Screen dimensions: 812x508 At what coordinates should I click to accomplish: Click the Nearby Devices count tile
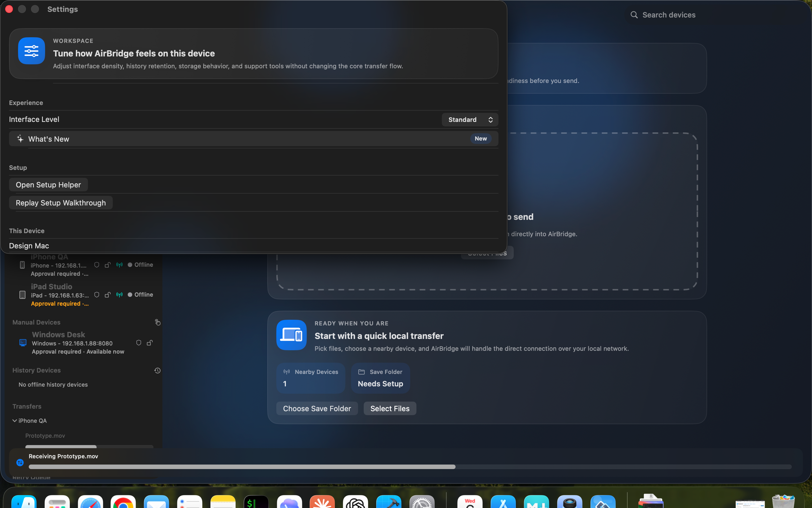(x=311, y=378)
